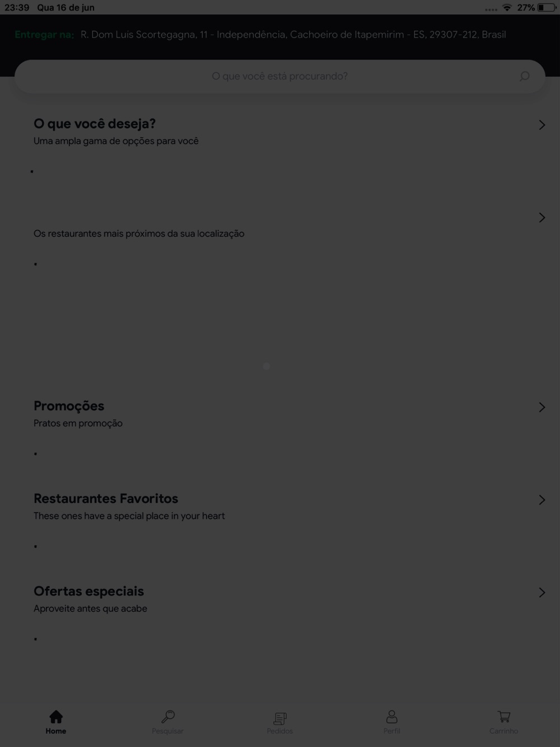560x747 pixels.
Task: Select the Carrinho tab label
Action: [503, 731]
